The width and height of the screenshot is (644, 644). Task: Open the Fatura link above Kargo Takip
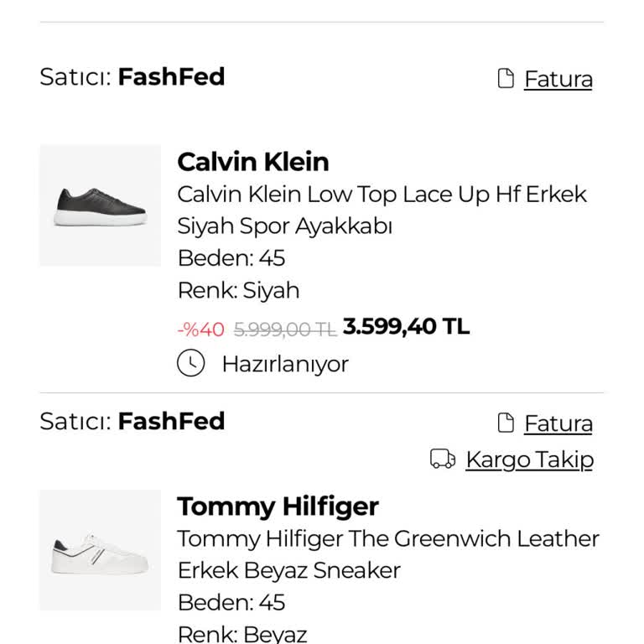(x=558, y=423)
